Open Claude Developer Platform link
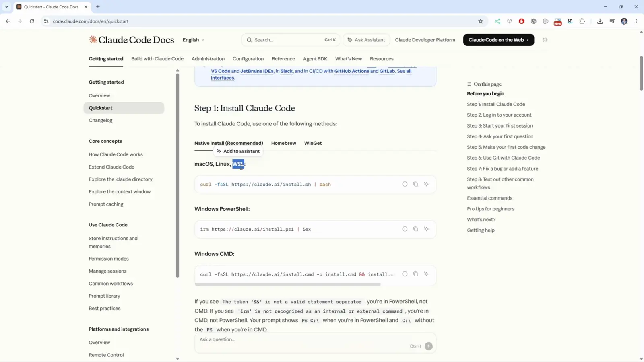Viewport: 644px width, 362px height. coord(425,40)
